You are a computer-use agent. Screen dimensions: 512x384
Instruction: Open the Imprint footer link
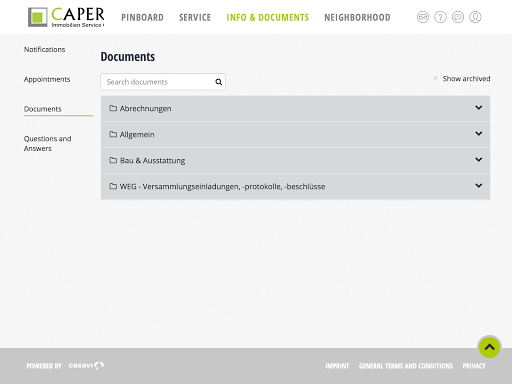click(337, 366)
